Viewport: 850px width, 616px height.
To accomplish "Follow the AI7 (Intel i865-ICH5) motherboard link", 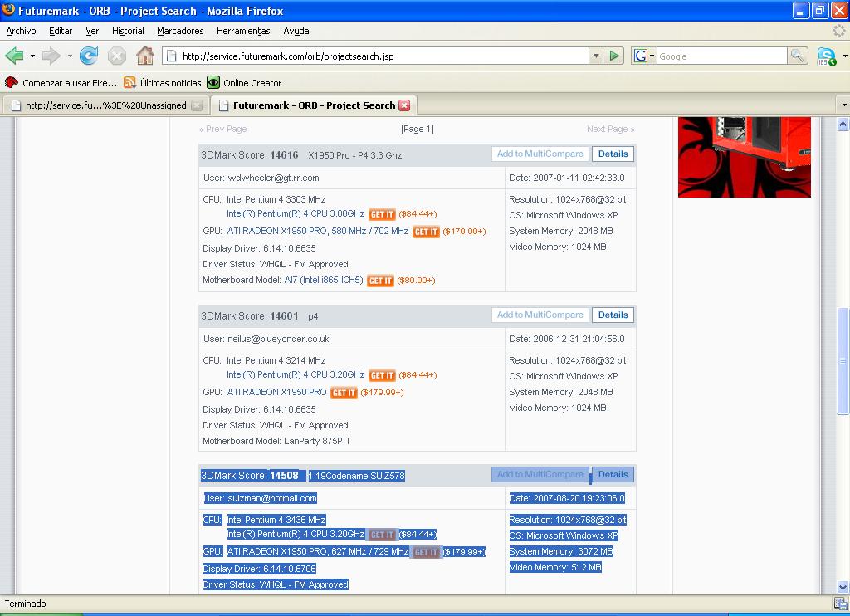I will pos(324,281).
